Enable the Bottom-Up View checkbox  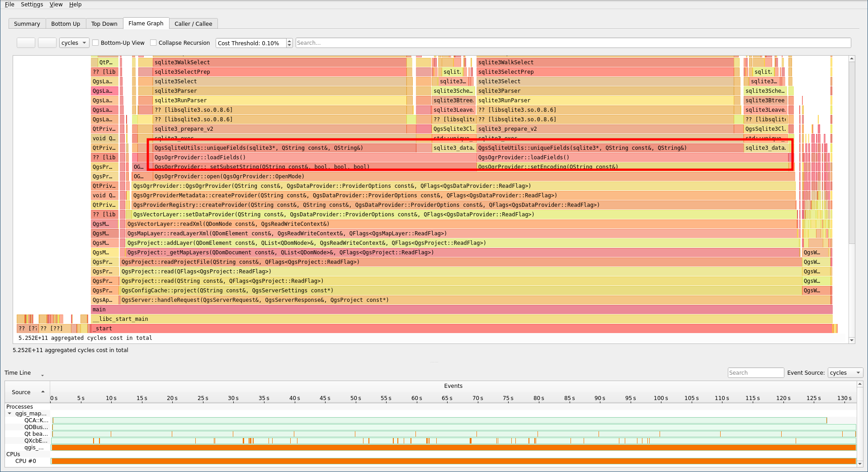pyautogui.click(x=118, y=43)
